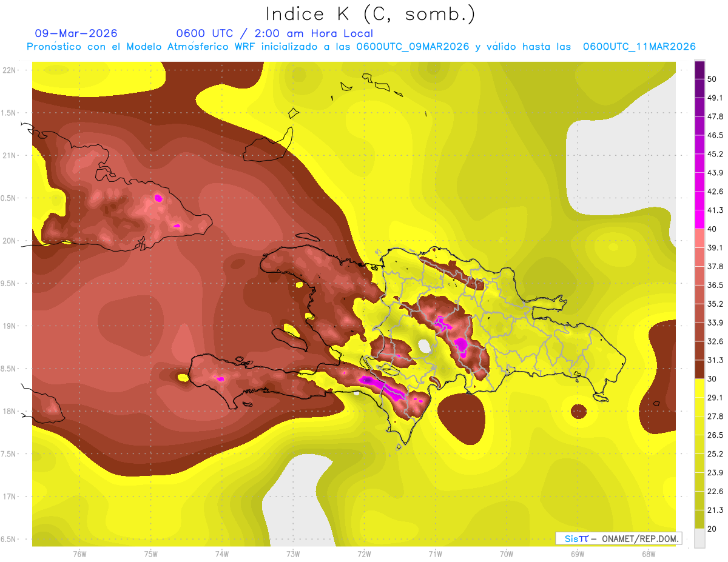Viewport: 728px width, 562px height.
Task: Click the longitude axis label "72W"
Action: [364, 554]
